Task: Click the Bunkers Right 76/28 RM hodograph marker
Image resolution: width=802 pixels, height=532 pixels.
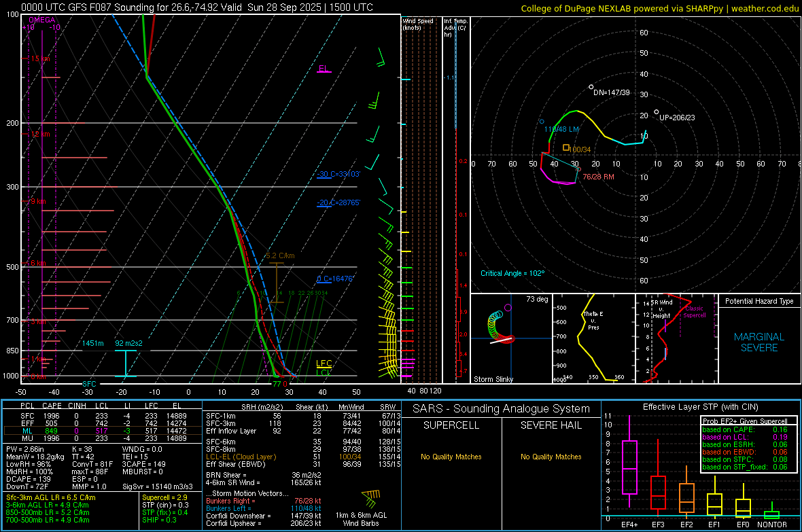Action: point(579,169)
